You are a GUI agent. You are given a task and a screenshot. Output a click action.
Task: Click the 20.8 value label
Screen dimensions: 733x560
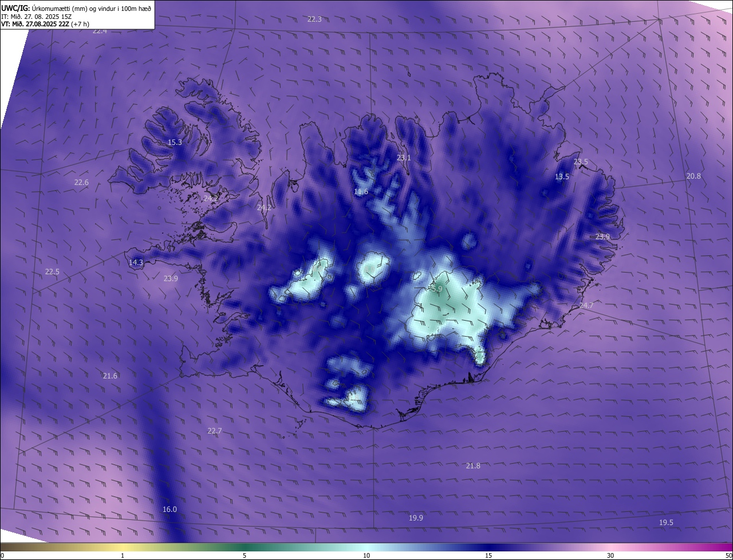(693, 176)
